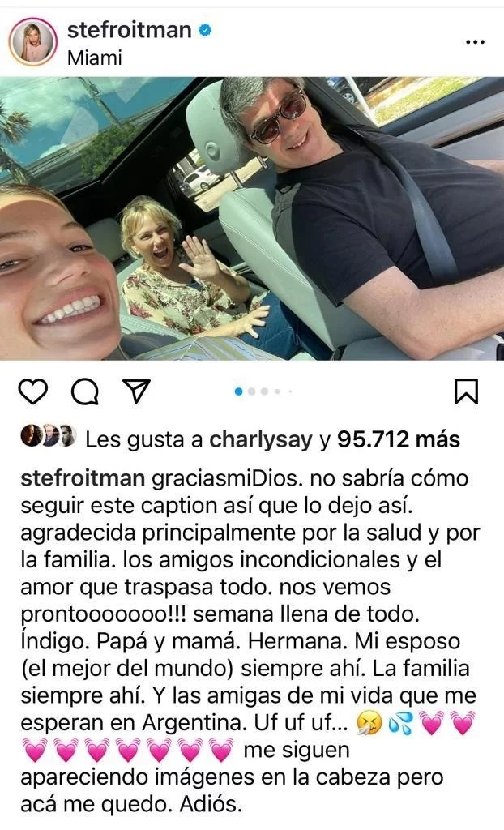The height and width of the screenshot is (830, 504).
Task: Save the post with the bookmark icon
Action: 467,391
